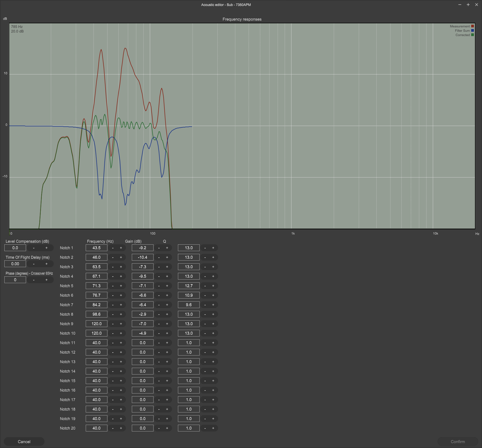Increase Notch 3 Q with plus

[x=213, y=267]
